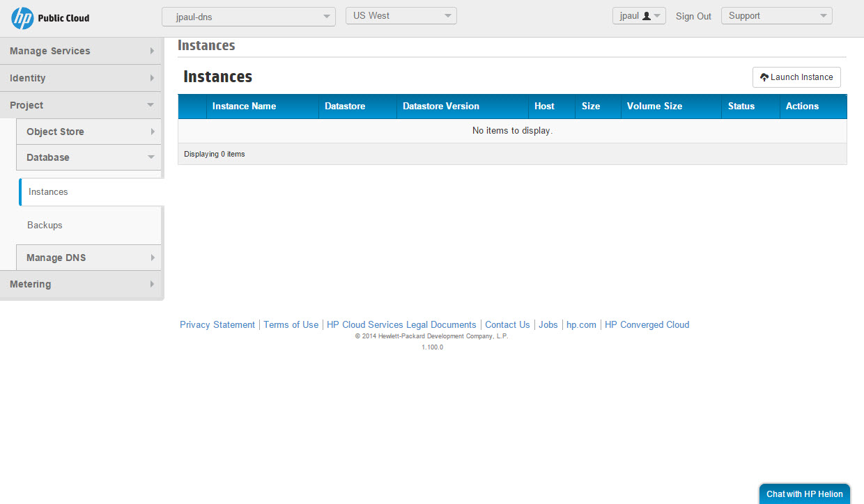
Task: Open the Backups page
Action: [x=45, y=225]
